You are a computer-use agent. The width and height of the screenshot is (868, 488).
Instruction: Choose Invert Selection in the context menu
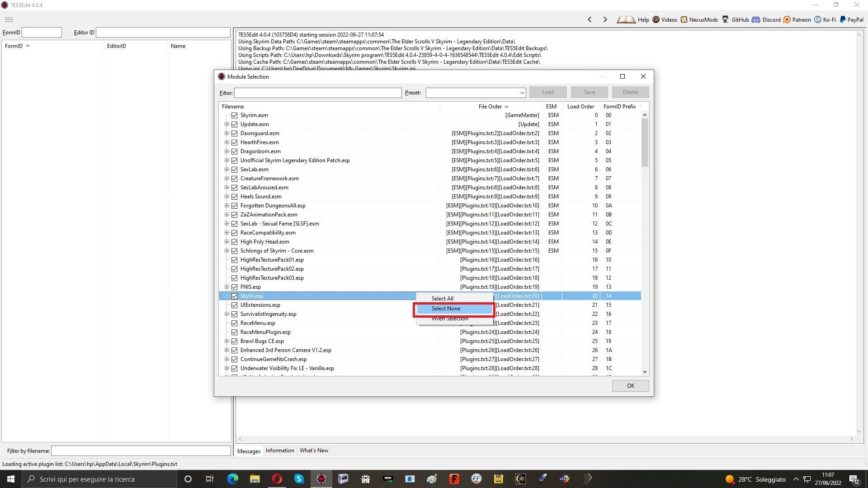click(454, 319)
